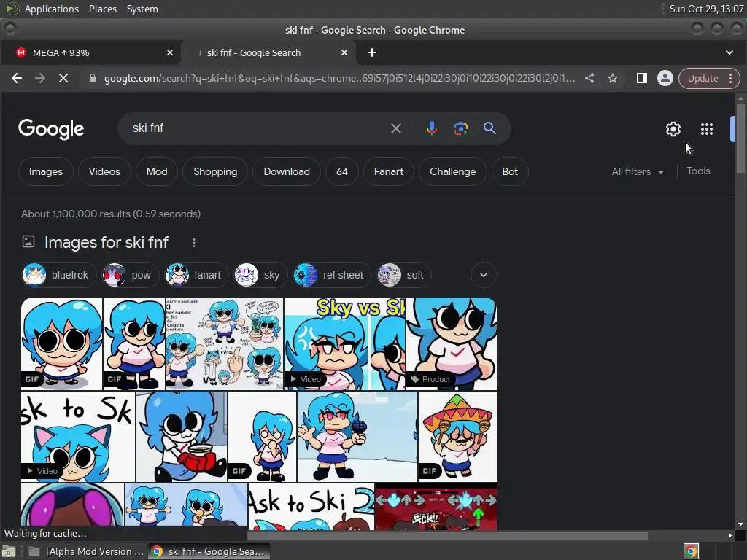This screenshot has width=747, height=560.
Task: Open Images for ski fnf heading
Action: pyautogui.click(x=107, y=242)
